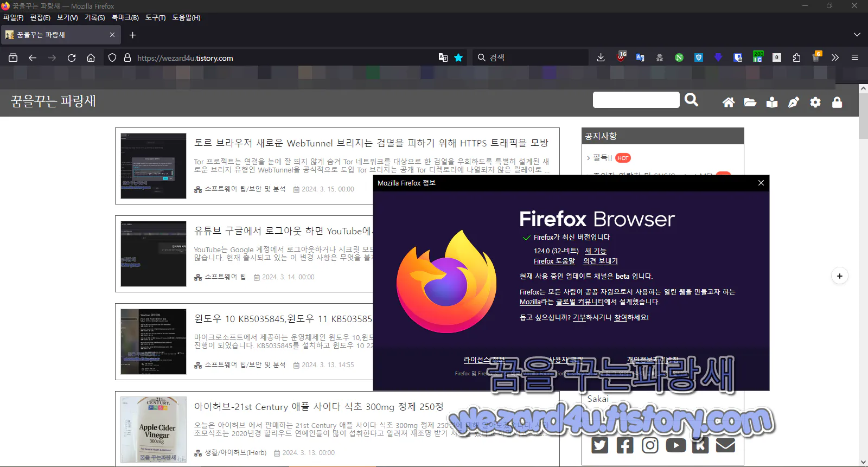
Task: Open the 도구(T) menu
Action: (x=156, y=17)
